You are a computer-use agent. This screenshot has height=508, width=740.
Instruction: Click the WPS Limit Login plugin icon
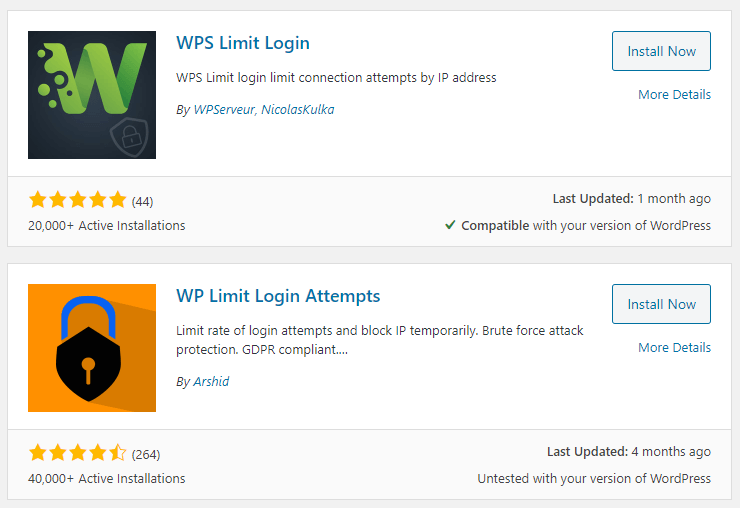[92, 95]
